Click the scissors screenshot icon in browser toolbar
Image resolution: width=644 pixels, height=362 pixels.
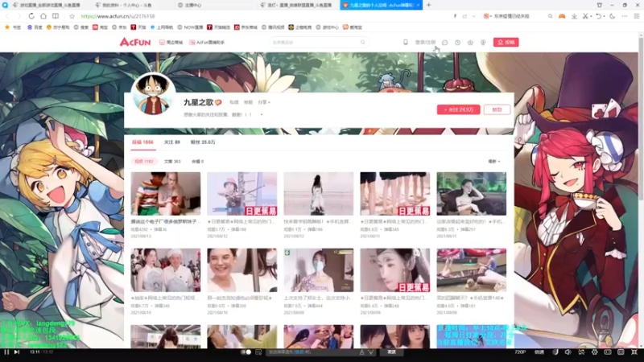pos(585,16)
